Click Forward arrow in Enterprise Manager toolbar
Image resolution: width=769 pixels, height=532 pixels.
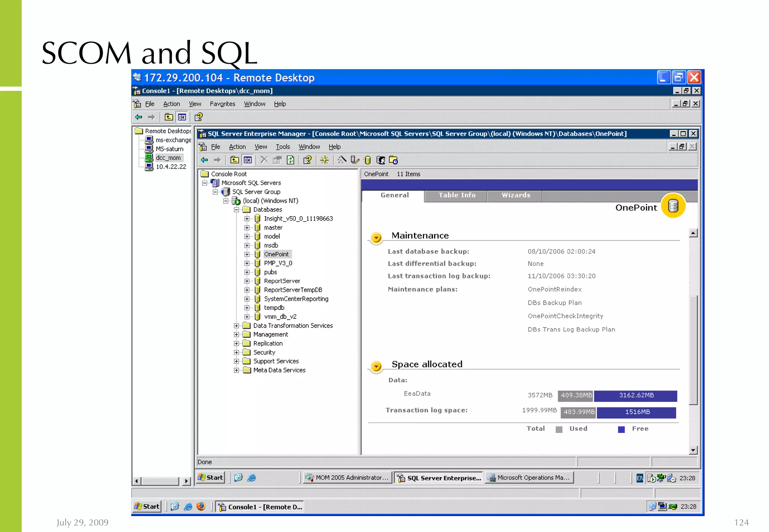click(x=217, y=160)
